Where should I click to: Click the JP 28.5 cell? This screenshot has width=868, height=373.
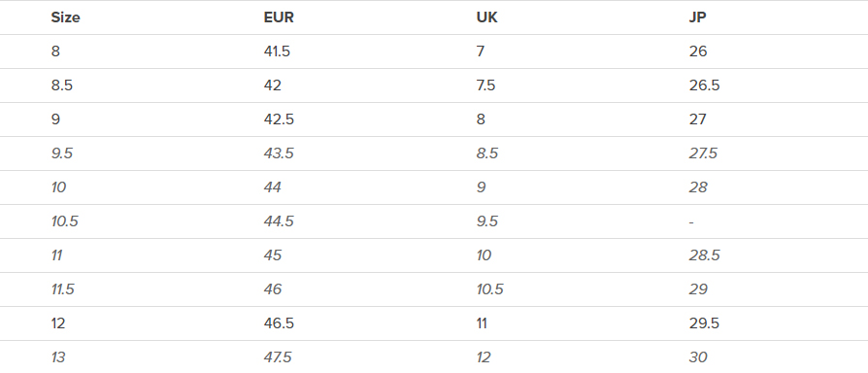pyautogui.click(x=704, y=255)
